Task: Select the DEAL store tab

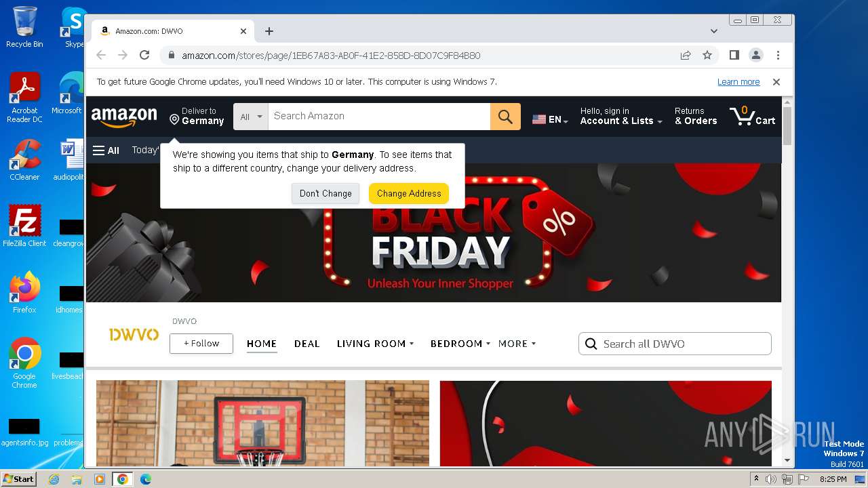Action: (307, 344)
